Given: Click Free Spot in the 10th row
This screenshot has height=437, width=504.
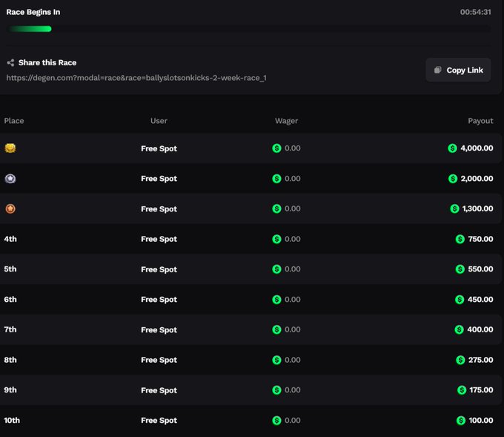Looking at the screenshot, I should point(159,421).
